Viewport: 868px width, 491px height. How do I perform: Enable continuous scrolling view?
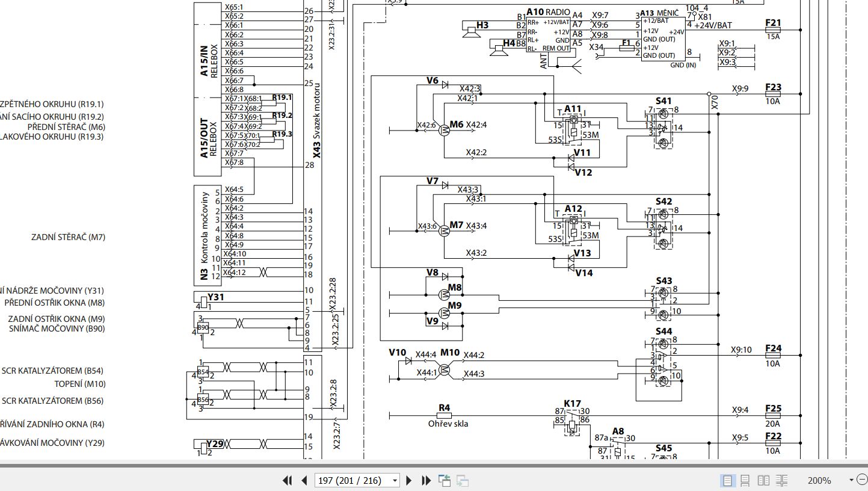[745, 480]
